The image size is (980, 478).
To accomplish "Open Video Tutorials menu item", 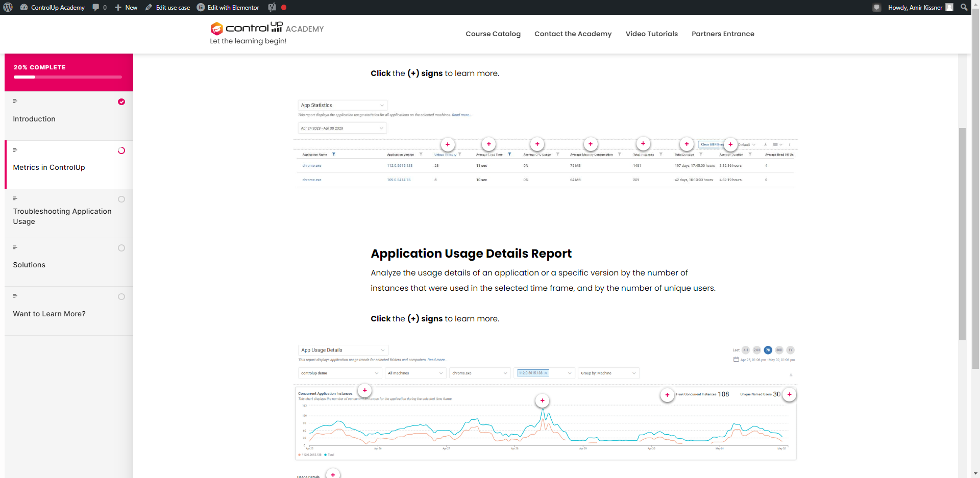I will pyautogui.click(x=652, y=34).
